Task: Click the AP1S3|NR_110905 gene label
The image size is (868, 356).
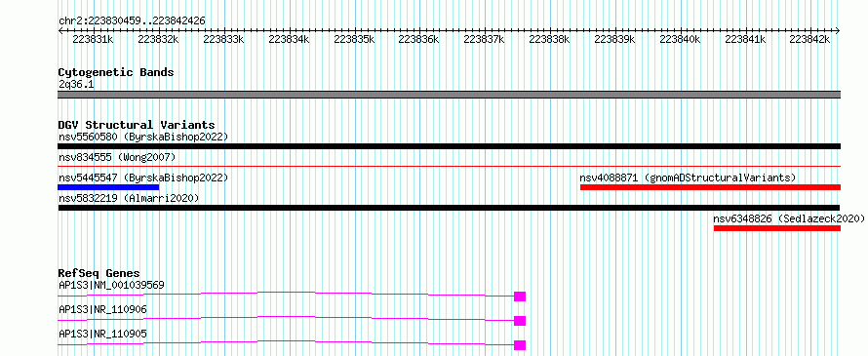Action: pyautogui.click(x=102, y=334)
